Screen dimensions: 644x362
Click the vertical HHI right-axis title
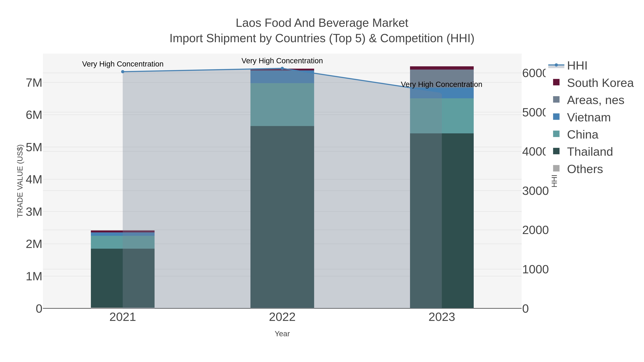point(555,181)
